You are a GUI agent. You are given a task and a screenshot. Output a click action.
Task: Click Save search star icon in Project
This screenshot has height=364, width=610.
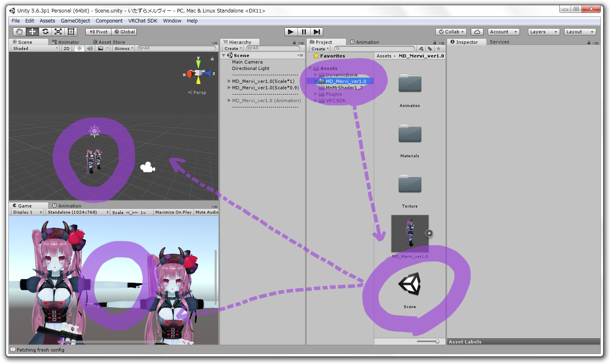click(439, 49)
